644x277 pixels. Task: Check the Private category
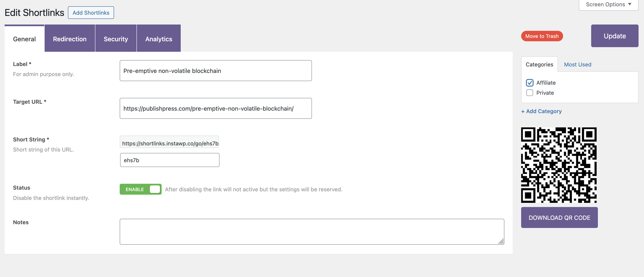(x=530, y=93)
